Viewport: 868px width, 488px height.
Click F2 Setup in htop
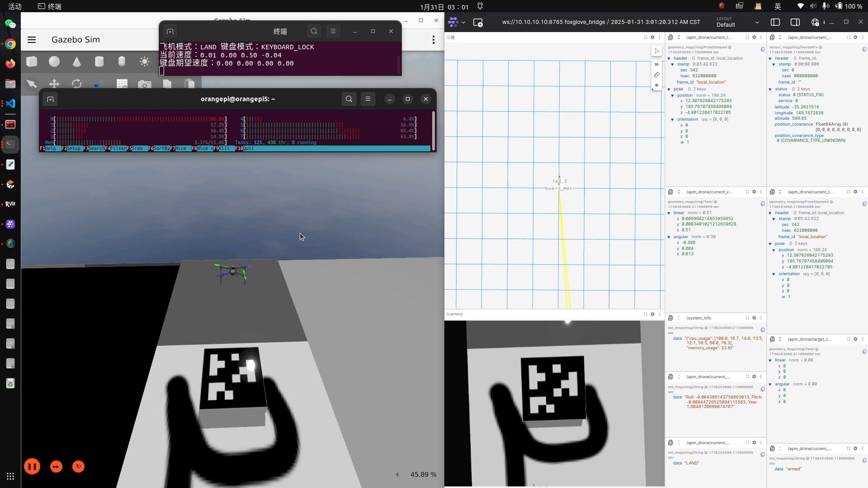click(x=72, y=148)
